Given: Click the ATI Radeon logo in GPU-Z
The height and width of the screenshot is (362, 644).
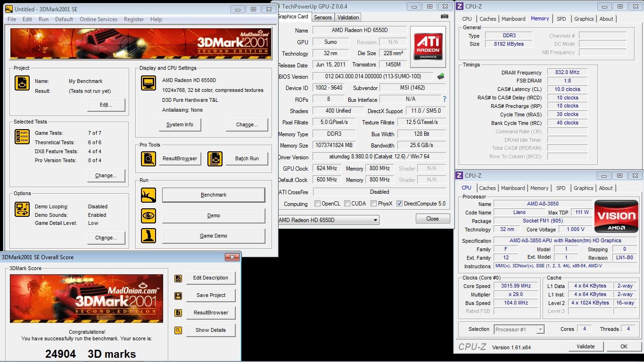Looking at the screenshot, I should [428, 47].
